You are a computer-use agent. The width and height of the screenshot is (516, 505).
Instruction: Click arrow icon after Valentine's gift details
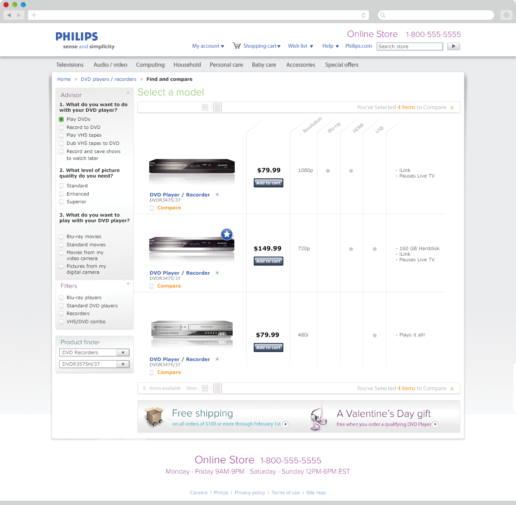click(x=435, y=424)
